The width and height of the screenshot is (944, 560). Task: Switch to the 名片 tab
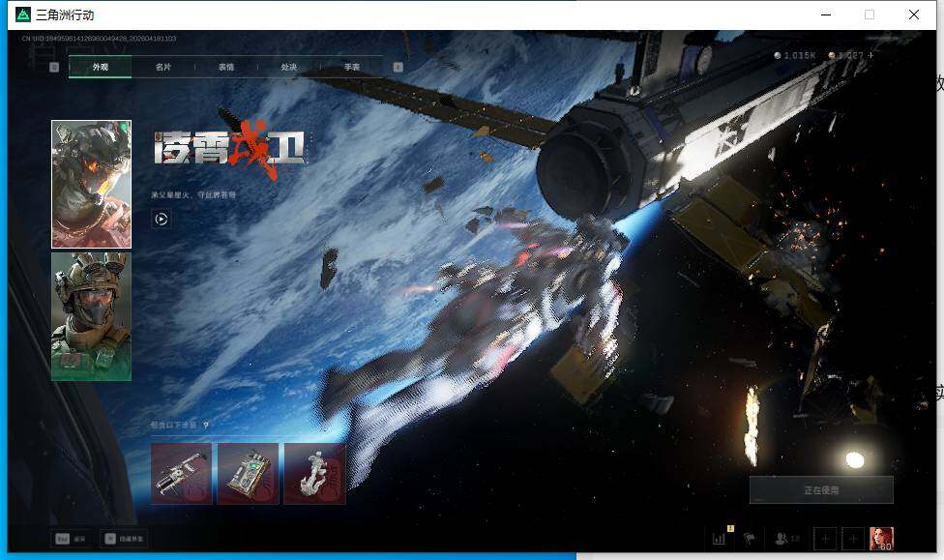pos(163,67)
